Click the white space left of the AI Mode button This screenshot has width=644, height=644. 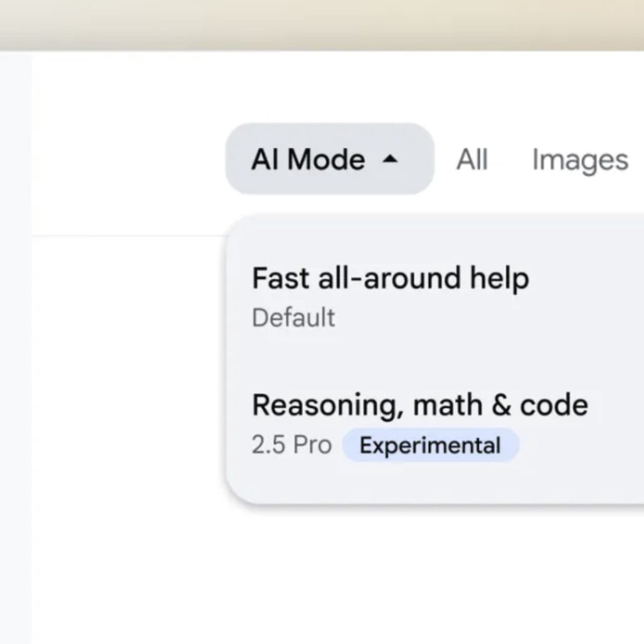[129, 159]
